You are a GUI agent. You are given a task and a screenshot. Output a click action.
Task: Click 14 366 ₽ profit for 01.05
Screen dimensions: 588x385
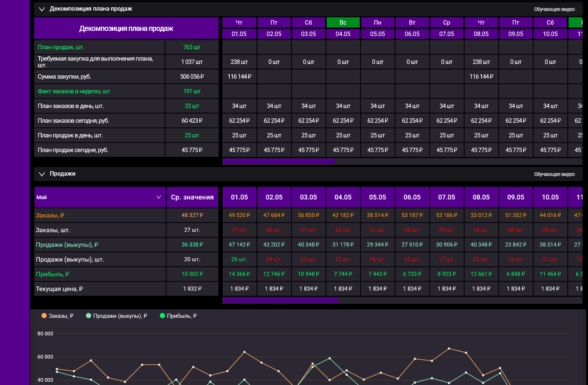pos(239,274)
